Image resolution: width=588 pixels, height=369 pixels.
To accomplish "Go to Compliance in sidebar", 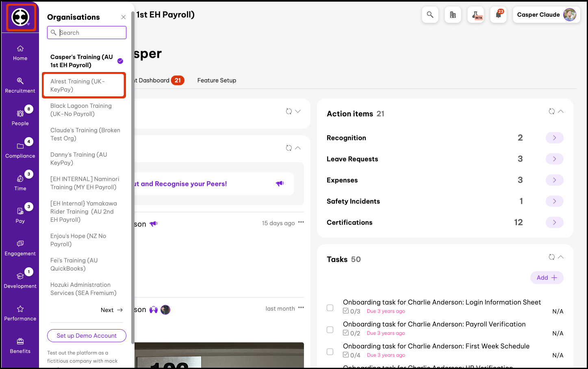I will (x=20, y=150).
